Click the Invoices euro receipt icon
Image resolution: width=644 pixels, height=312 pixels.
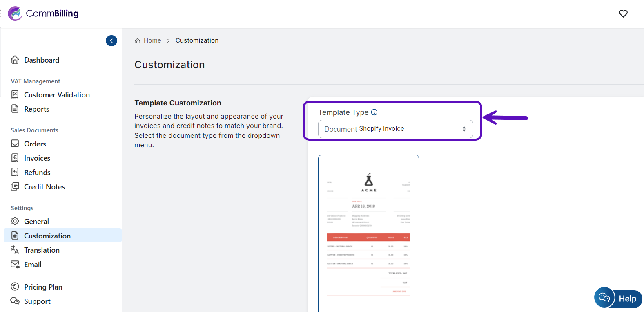pos(15,158)
